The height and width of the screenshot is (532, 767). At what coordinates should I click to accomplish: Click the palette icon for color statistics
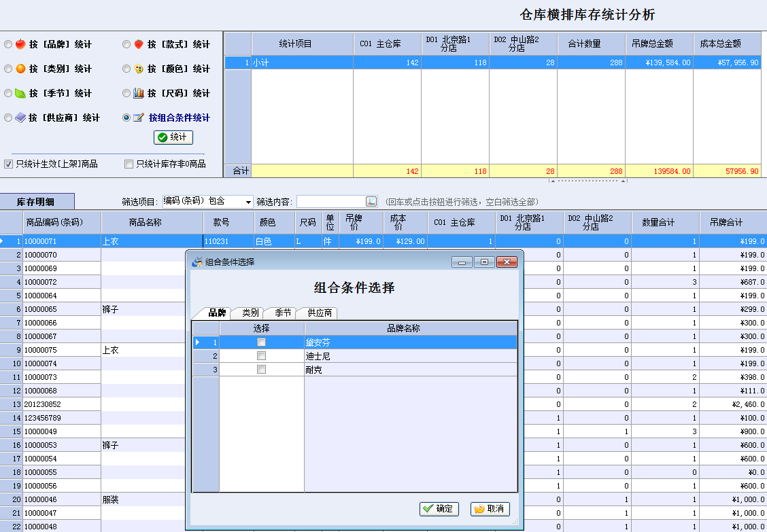pos(139,69)
